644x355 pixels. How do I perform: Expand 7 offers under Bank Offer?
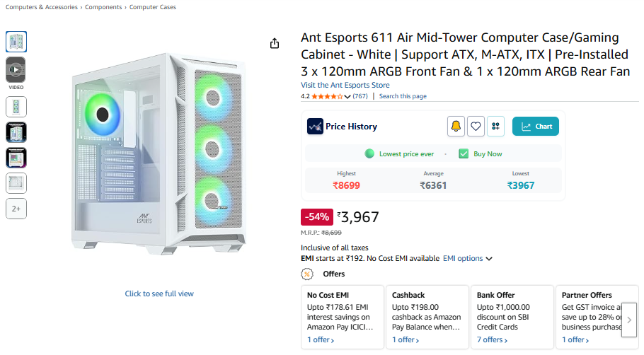point(493,340)
